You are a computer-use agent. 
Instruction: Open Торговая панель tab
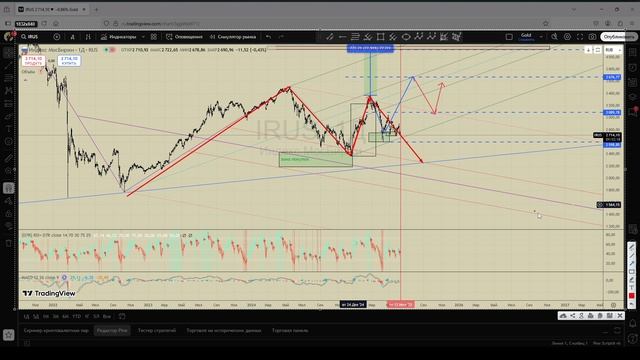coord(290,331)
